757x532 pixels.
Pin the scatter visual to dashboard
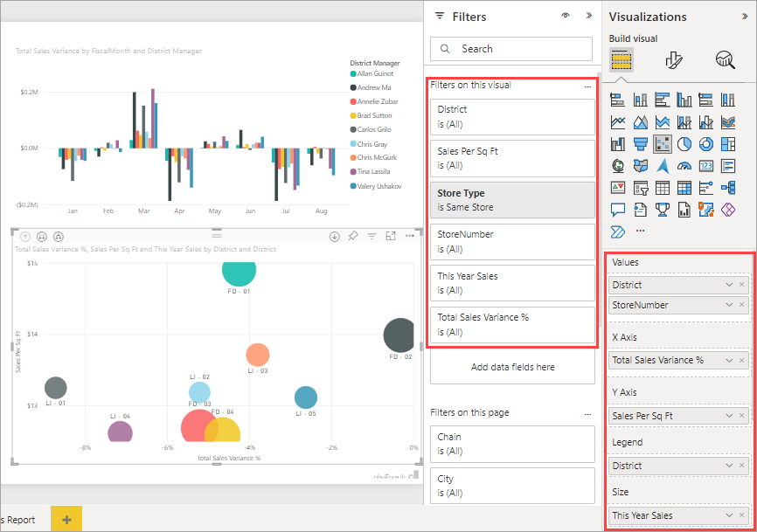353,236
